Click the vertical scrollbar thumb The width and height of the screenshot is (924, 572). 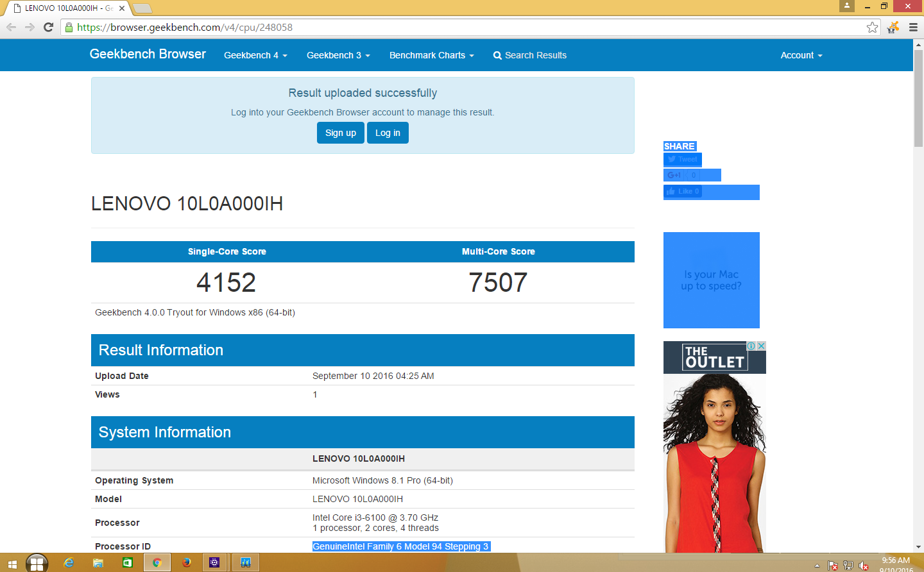[x=918, y=98]
